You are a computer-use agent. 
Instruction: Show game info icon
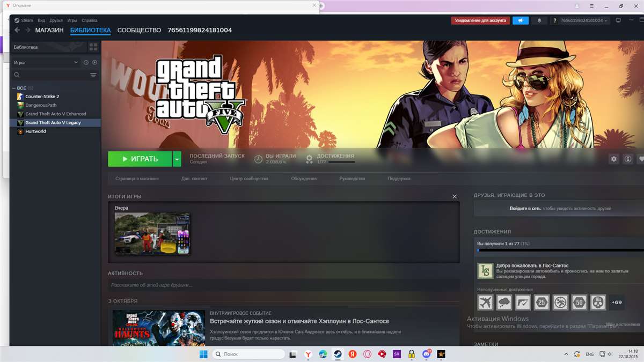click(627, 159)
